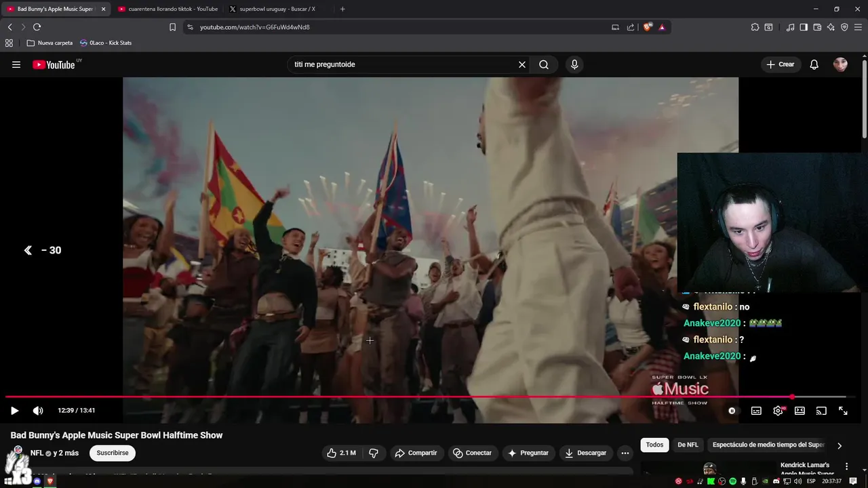The image size is (868, 488).
Task: Enter fullscreen mode
Action: pos(843,411)
